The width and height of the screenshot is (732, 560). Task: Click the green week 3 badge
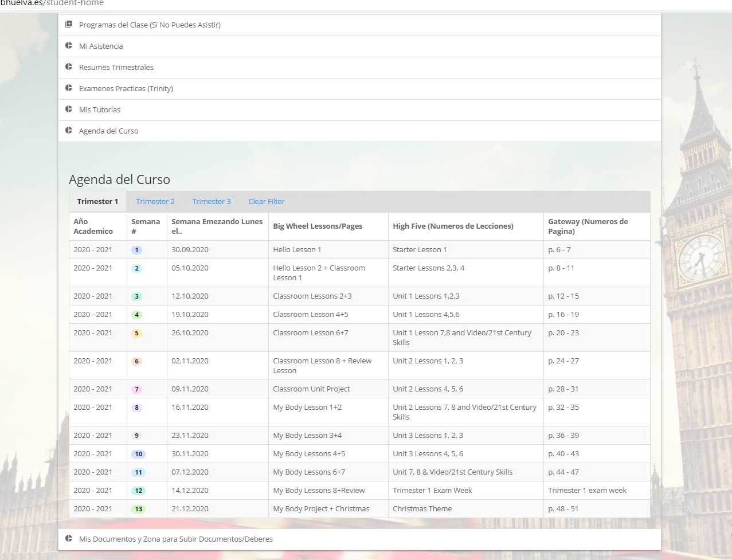(136, 296)
